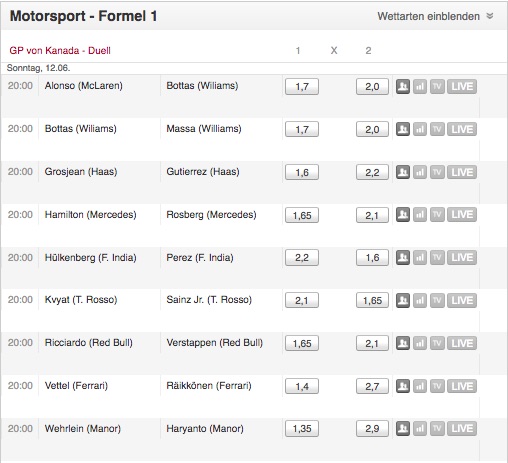Open head-to-head icon for Wehrlein vs Haryanto
The height and width of the screenshot is (463, 508).
point(403,429)
